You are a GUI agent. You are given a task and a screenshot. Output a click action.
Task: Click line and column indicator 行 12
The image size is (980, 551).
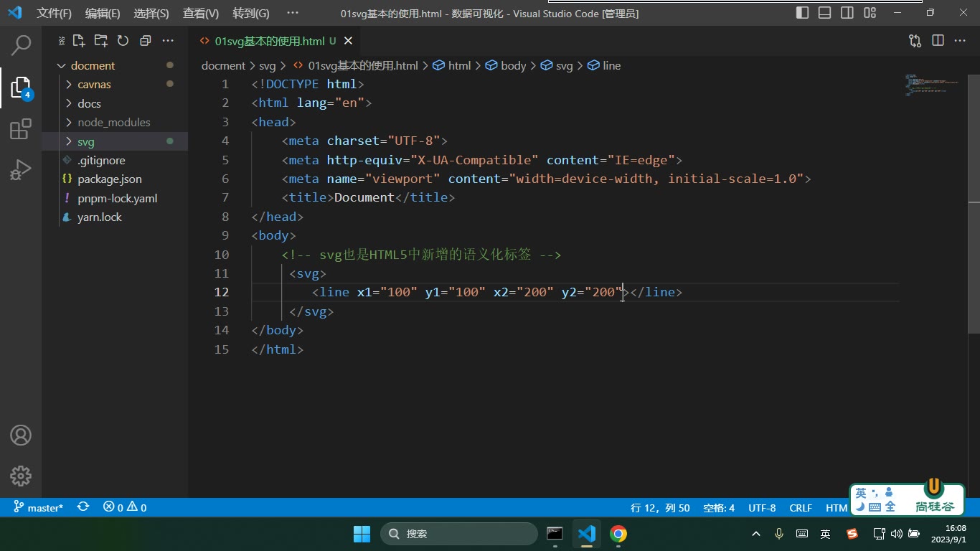point(660,507)
